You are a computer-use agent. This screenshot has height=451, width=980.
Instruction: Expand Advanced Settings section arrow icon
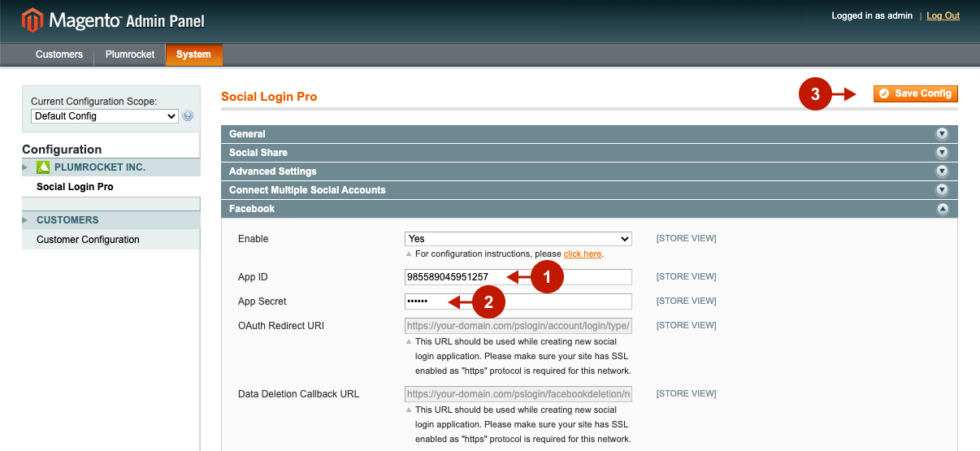pyautogui.click(x=942, y=171)
